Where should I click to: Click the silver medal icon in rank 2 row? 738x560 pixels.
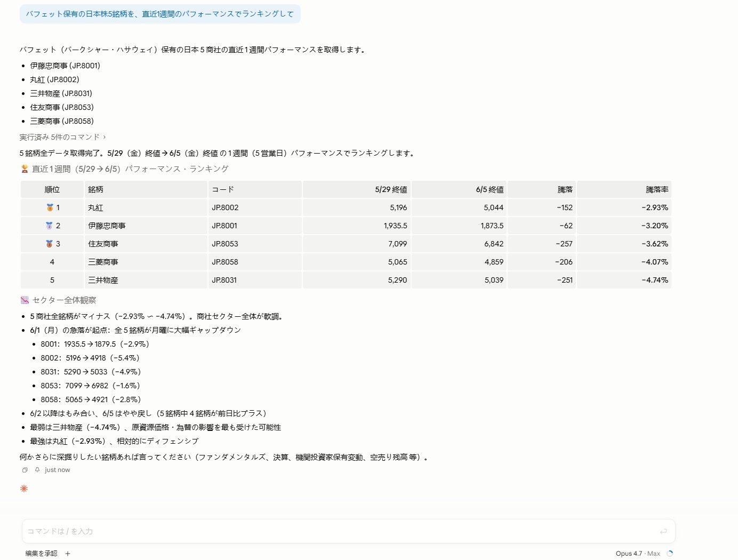pos(50,226)
